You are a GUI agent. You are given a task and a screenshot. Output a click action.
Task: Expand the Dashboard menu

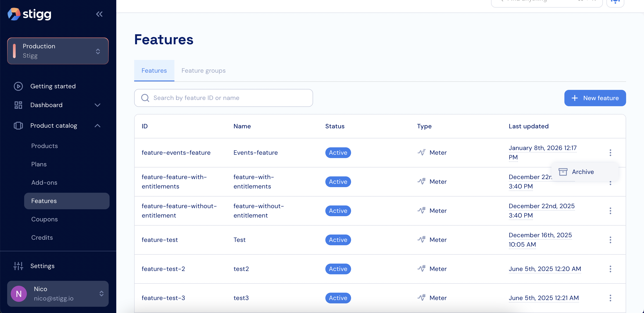coord(97,105)
